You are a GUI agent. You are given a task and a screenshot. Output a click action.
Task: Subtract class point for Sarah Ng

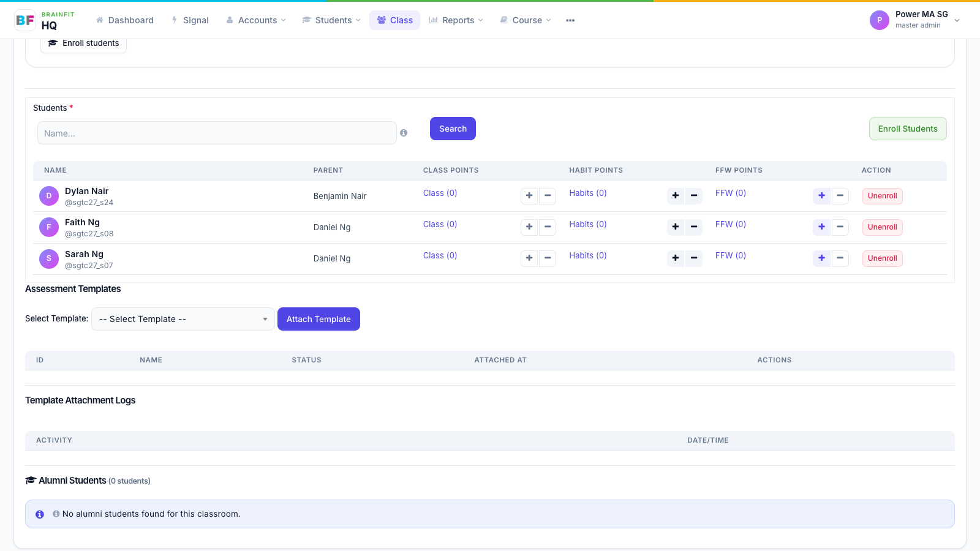click(x=548, y=258)
